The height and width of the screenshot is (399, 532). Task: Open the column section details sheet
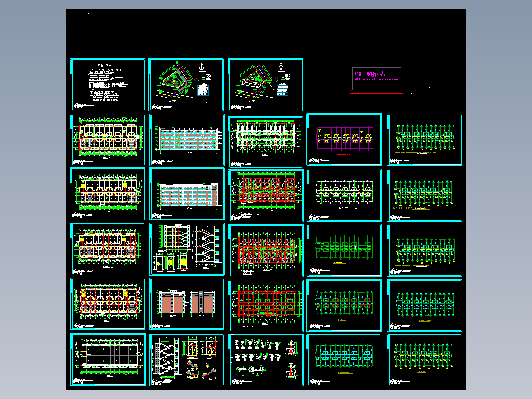tap(266, 360)
